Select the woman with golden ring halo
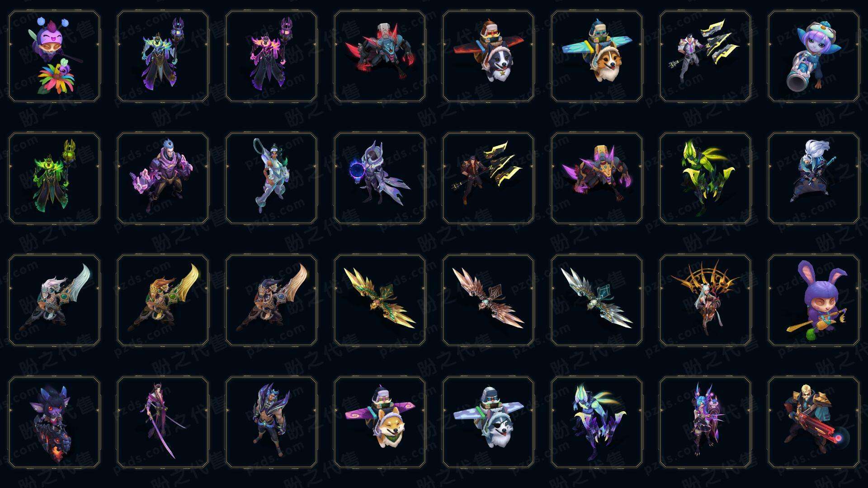868x488 pixels. 705,300
